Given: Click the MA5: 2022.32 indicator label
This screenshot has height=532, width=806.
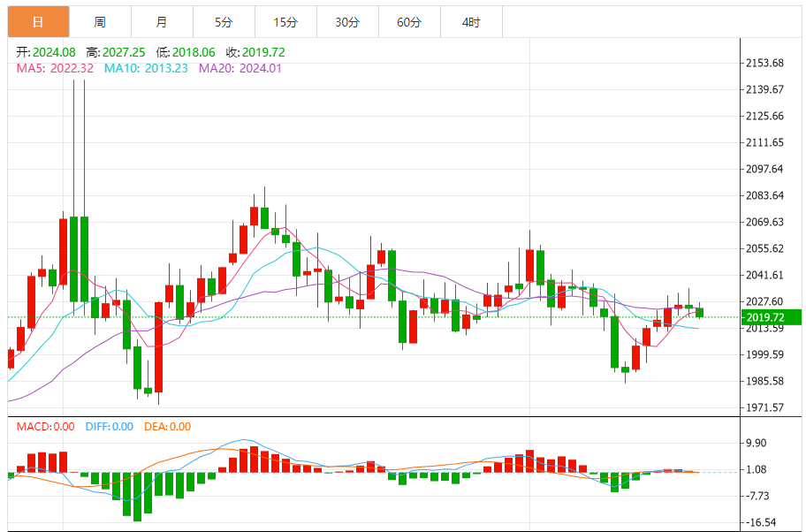Looking at the screenshot, I should [55, 68].
